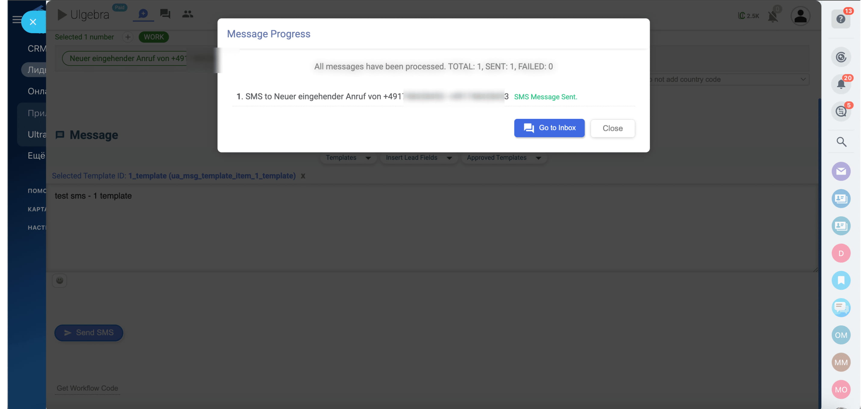
Task: Click Go to Inbox in the Message Progress dialog
Action: [549, 128]
